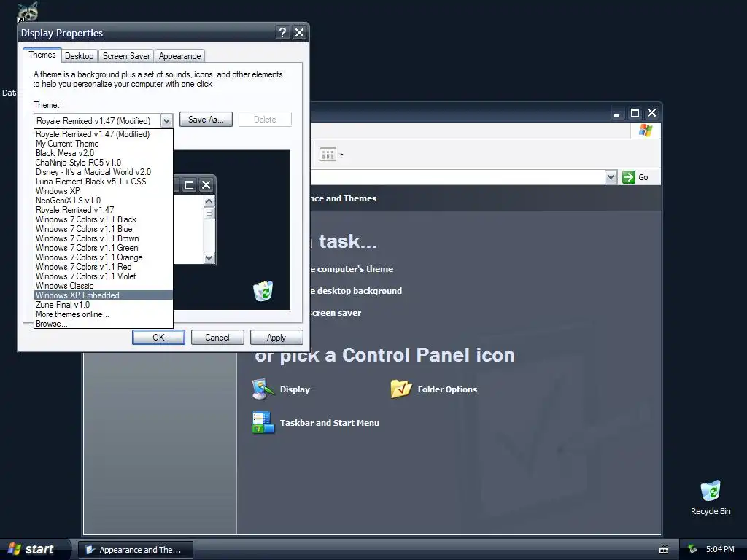Click the computer's theme task link
This screenshot has height=560, width=747.
coord(352,269)
